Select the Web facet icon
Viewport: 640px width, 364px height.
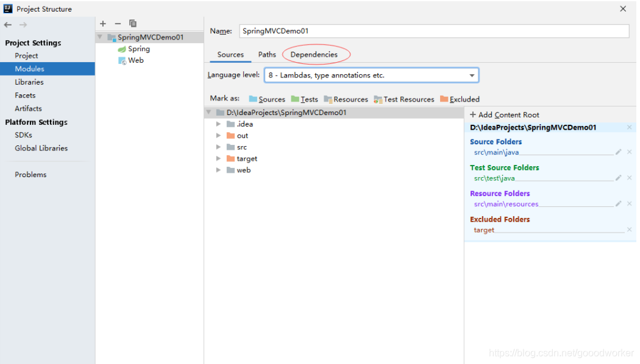(122, 61)
